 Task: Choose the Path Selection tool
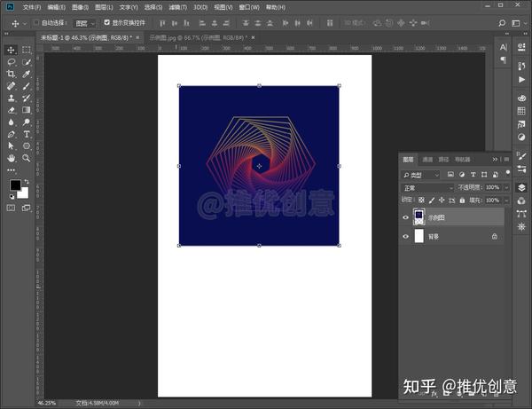[11, 146]
